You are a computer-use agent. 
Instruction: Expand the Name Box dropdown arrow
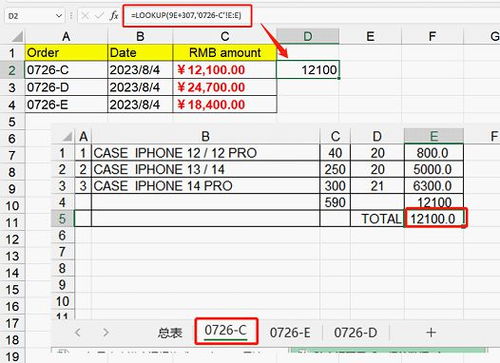59,16
